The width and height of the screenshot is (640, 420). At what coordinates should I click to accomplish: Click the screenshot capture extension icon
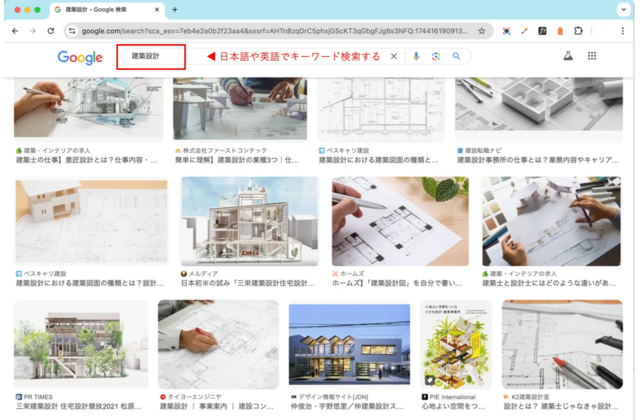point(506,31)
